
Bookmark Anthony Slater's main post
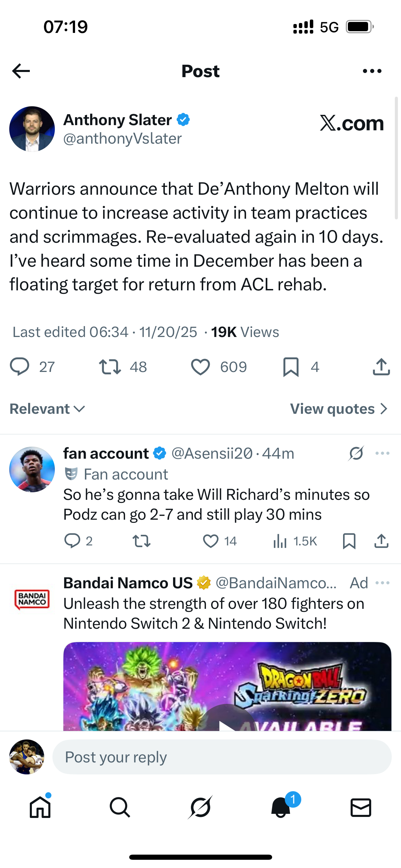click(291, 367)
